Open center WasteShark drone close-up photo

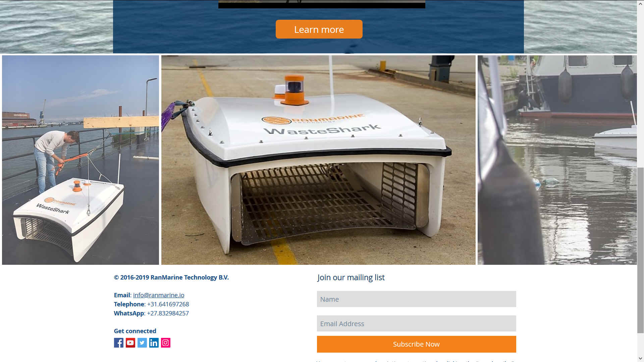point(318,160)
